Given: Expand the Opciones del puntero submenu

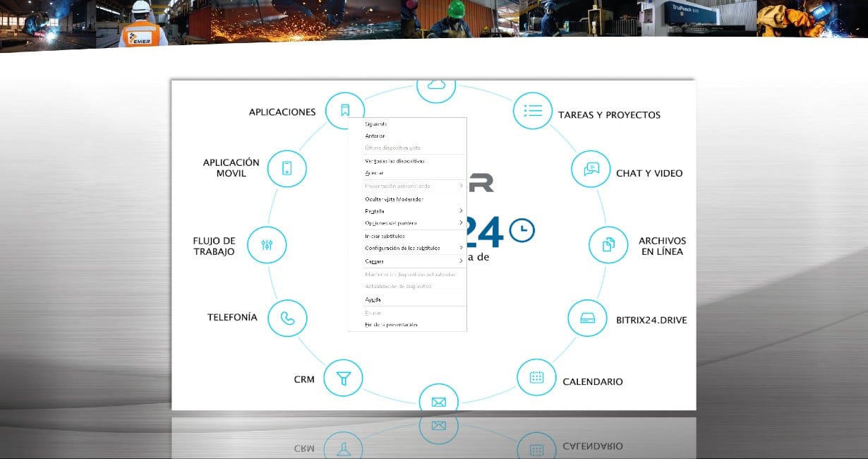Looking at the screenshot, I should click(x=406, y=223).
